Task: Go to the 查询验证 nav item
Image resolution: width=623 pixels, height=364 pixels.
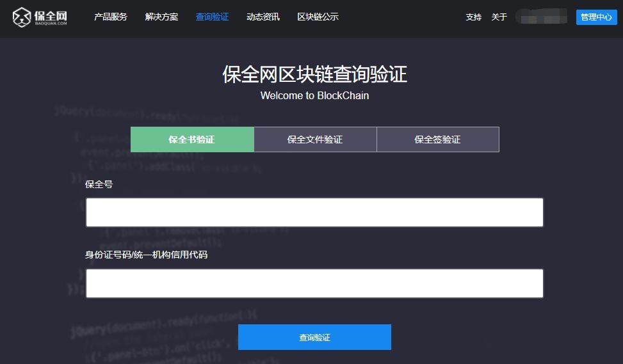Action: tap(212, 17)
